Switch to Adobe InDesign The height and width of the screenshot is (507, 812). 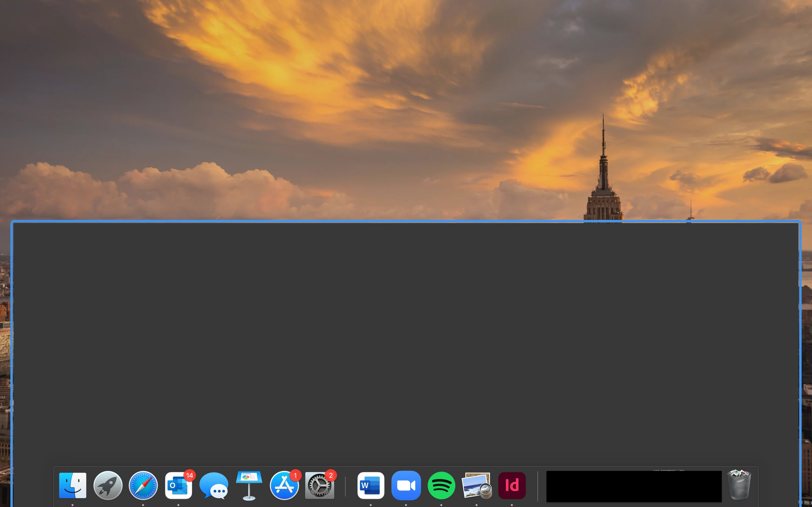tap(512, 485)
